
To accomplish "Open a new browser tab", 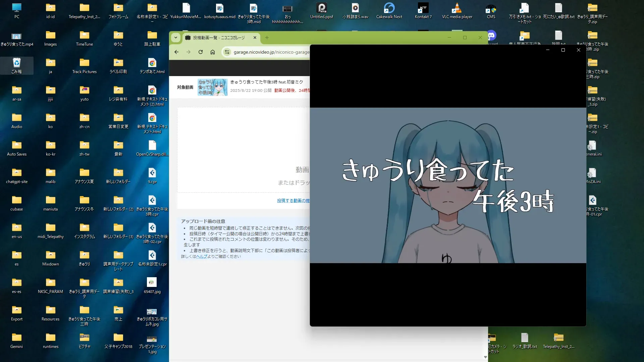I will 267,38.
